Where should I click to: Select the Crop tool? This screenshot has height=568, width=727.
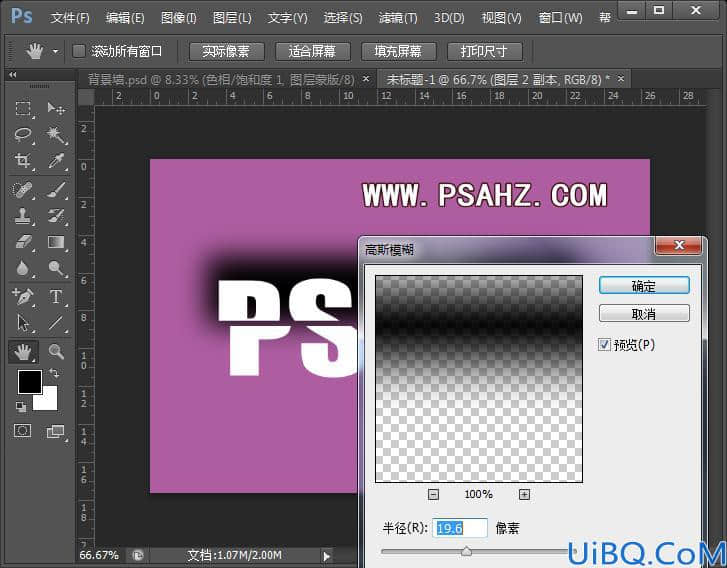pyautogui.click(x=23, y=161)
